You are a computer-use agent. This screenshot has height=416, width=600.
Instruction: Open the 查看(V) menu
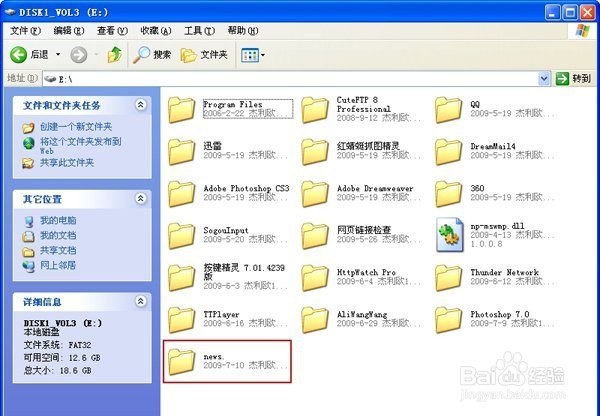pyautogui.click(x=112, y=31)
